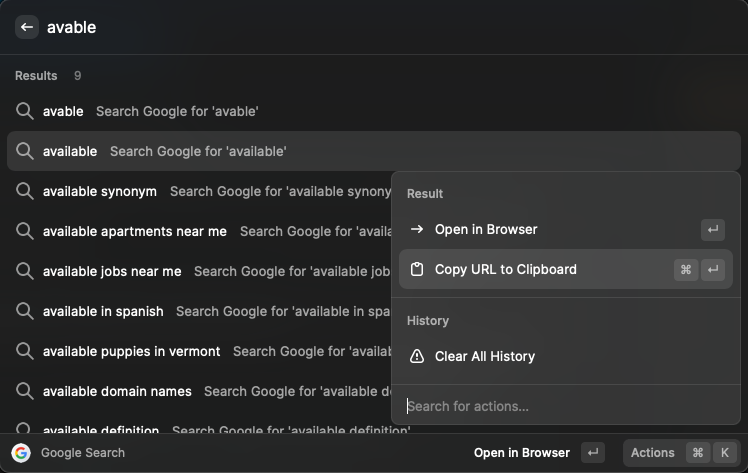Screen dimensions: 748x473
Task: Click the 'History' section label
Action: point(428,320)
